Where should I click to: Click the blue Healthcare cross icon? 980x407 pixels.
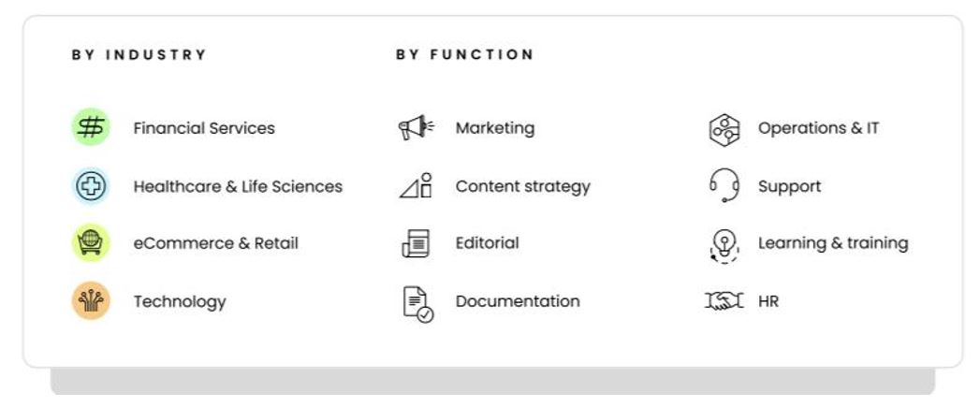pos(91,186)
